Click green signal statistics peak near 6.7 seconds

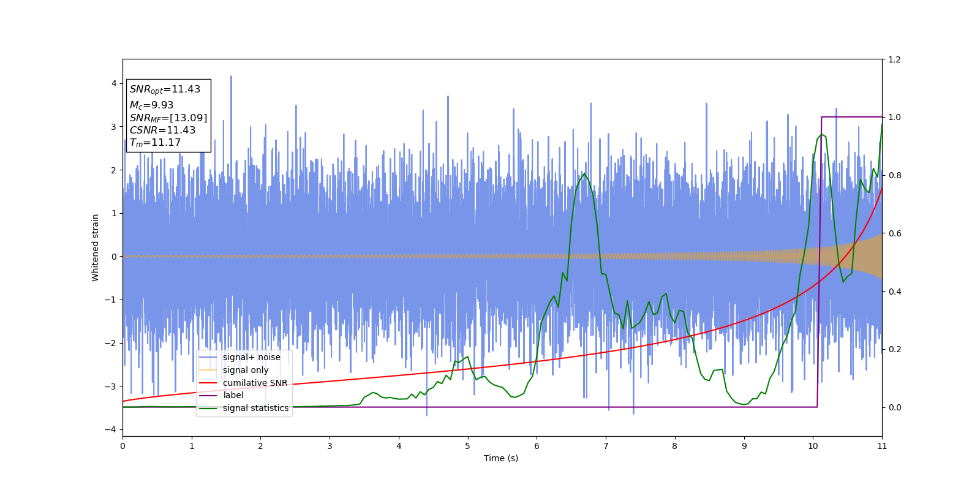click(x=584, y=174)
